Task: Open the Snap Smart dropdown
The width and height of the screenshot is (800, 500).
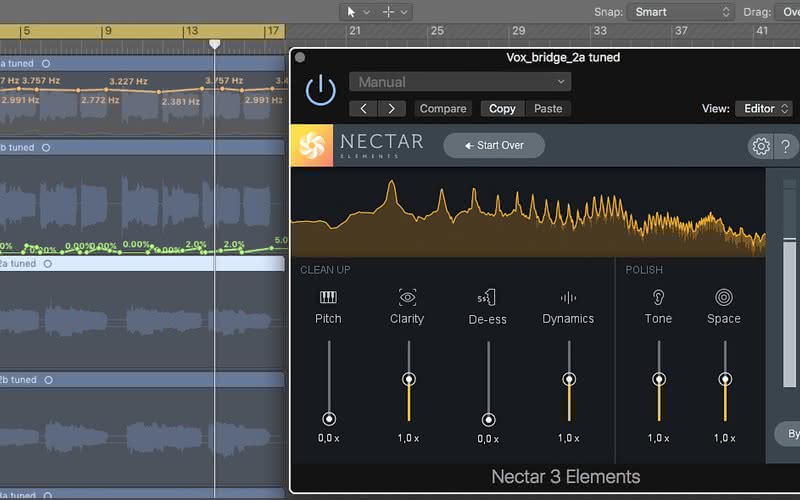Action: pos(681,12)
